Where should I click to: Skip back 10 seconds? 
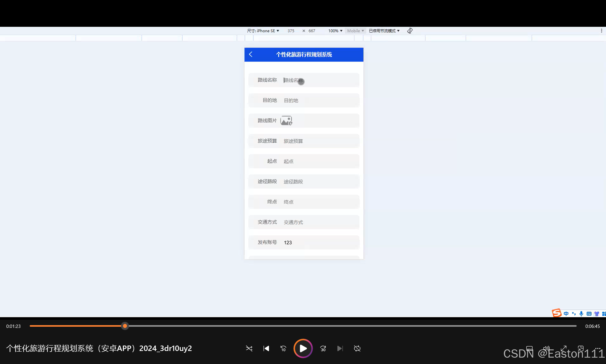[x=283, y=348]
